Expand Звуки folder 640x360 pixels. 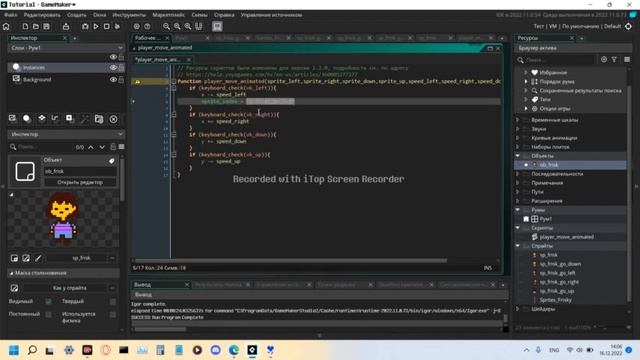coord(518,129)
